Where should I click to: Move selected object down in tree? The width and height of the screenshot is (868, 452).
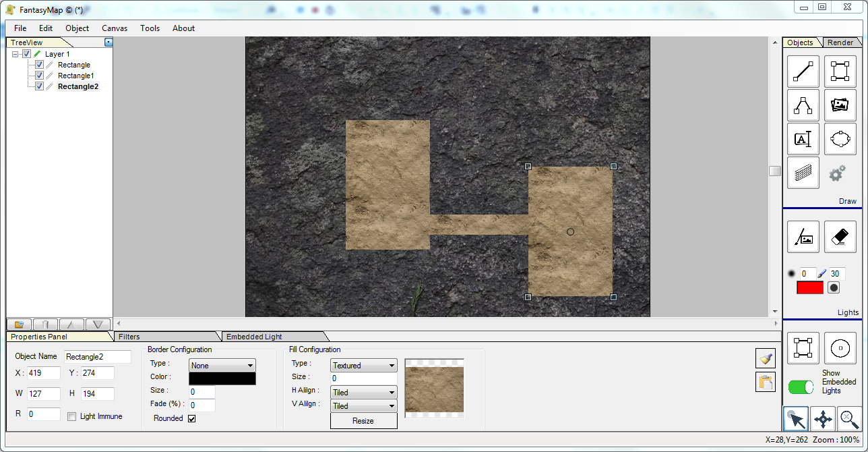pyautogui.click(x=98, y=324)
